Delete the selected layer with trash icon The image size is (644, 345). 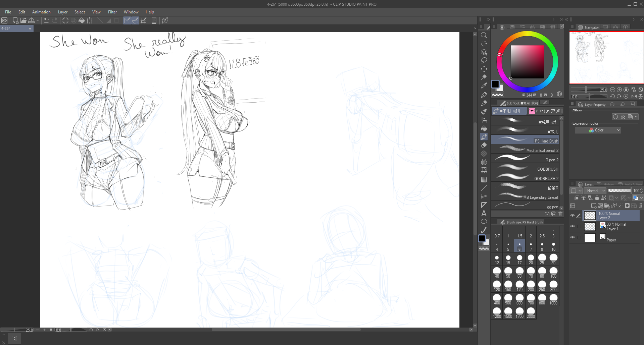click(x=641, y=206)
